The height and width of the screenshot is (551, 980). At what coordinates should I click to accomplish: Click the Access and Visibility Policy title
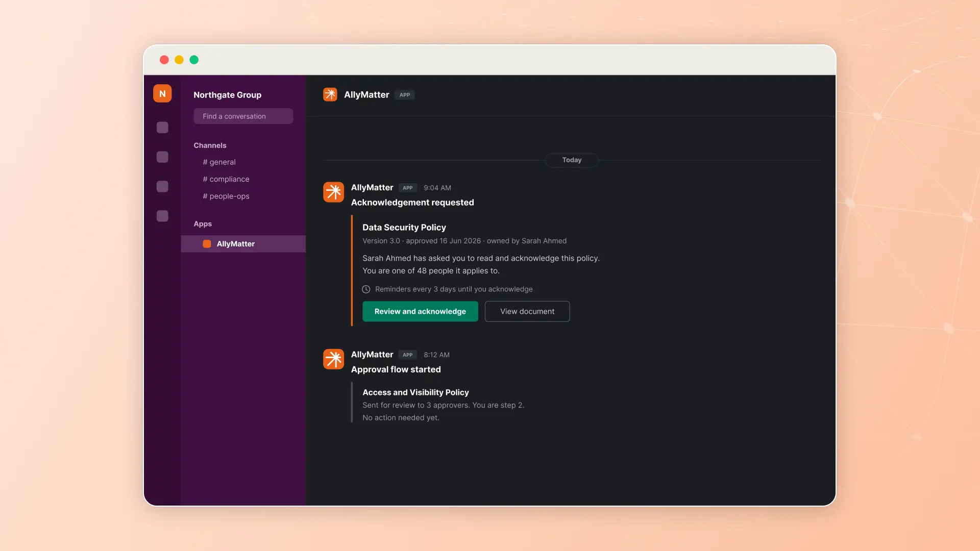(x=415, y=392)
